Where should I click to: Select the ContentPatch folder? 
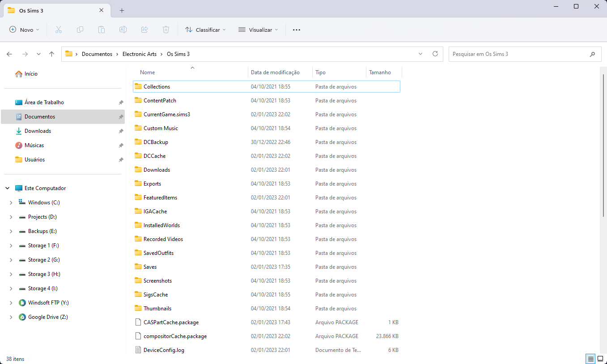(x=267, y=101)
